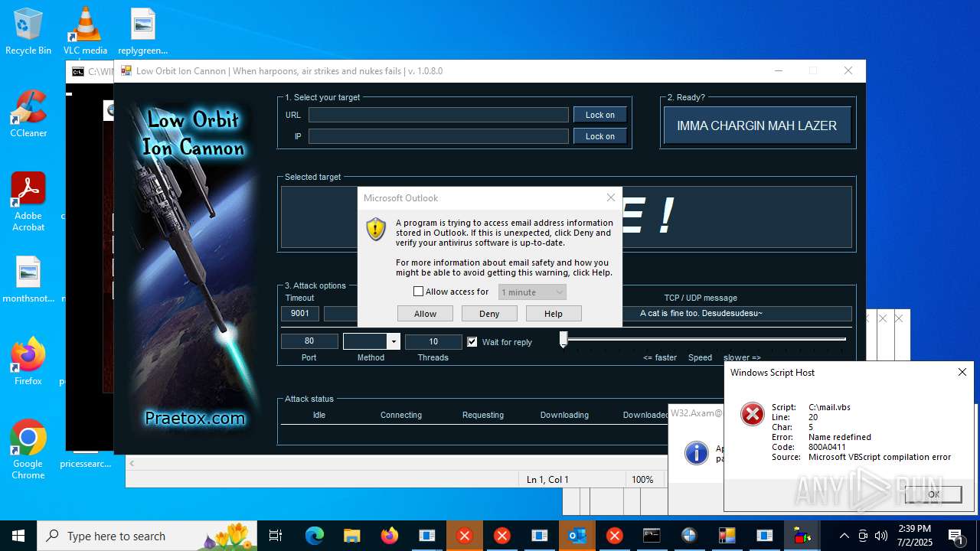Open the Praetox.com link
The height and width of the screenshot is (551, 980).
click(195, 418)
